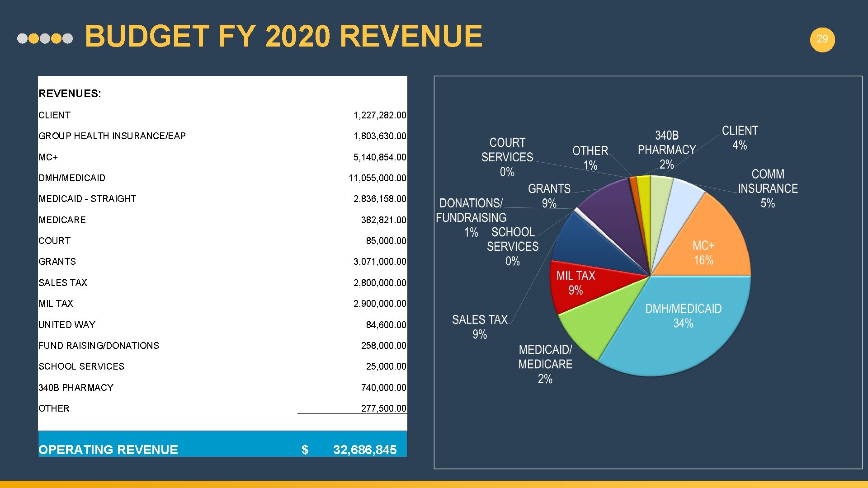Click the UNITED WAY row label

point(67,325)
